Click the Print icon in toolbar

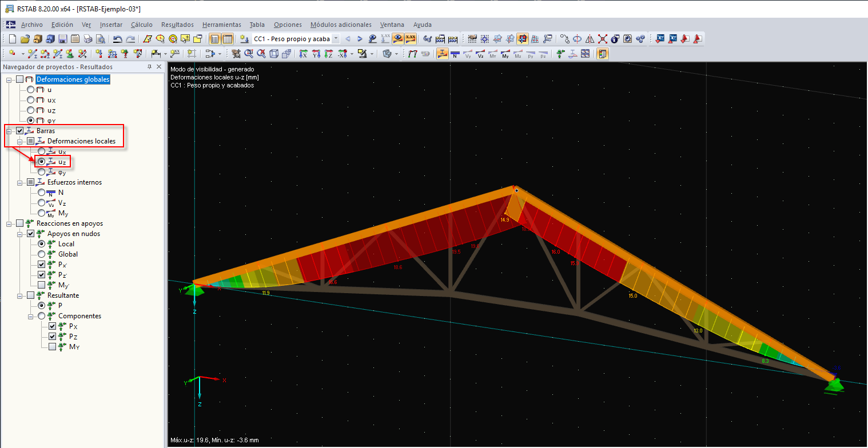(x=87, y=39)
